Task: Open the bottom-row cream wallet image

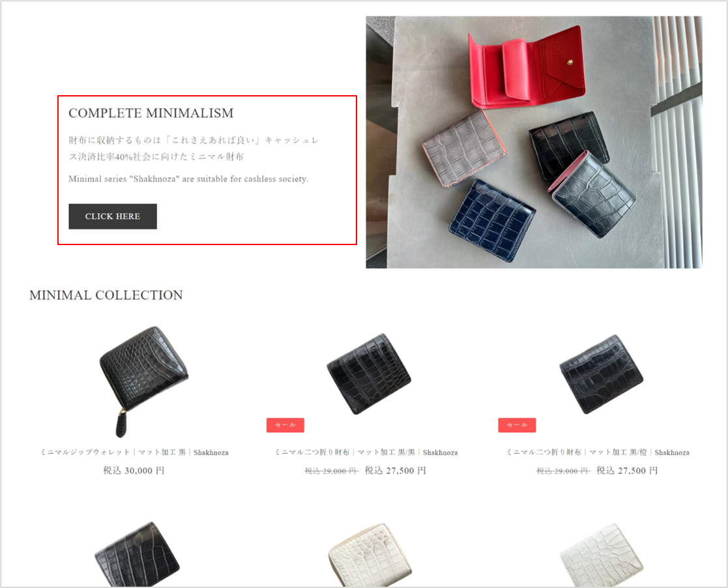Action: click(x=370, y=555)
